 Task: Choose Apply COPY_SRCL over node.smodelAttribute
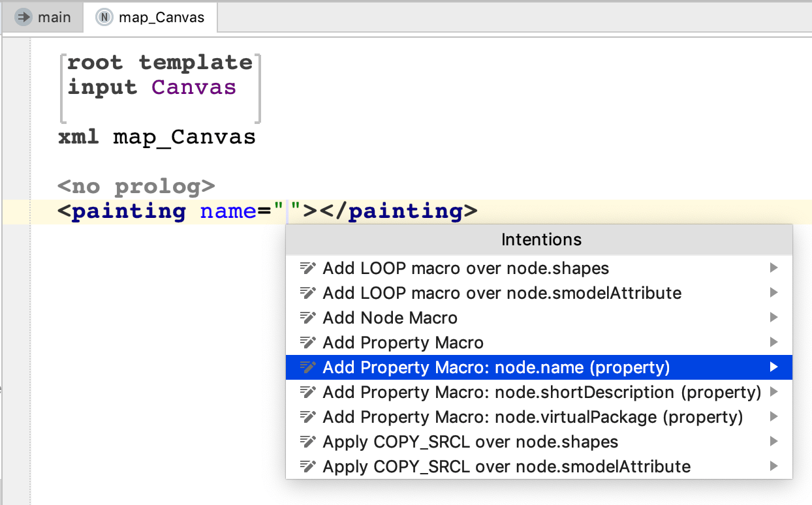click(506, 467)
